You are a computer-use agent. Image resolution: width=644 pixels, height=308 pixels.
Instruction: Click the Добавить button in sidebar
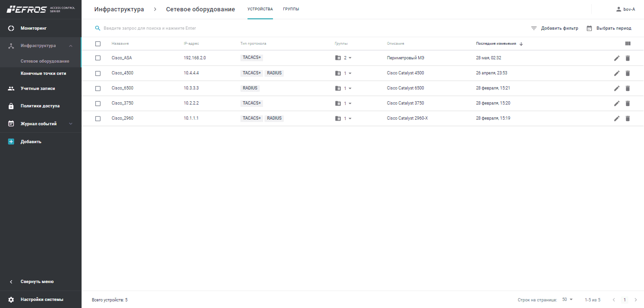[31, 142]
